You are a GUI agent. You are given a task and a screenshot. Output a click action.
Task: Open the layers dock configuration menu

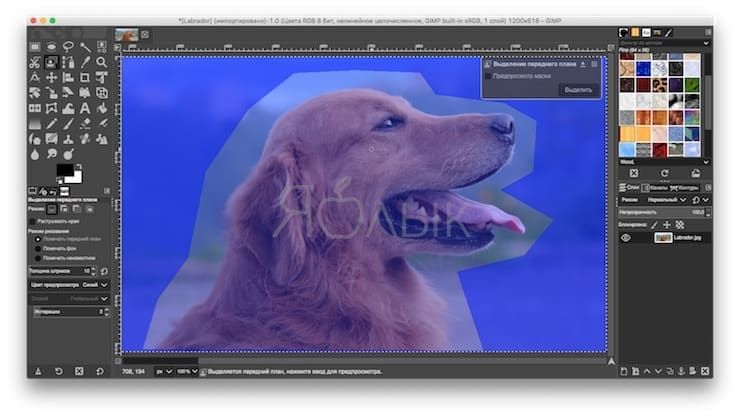[x=708, y=188]
